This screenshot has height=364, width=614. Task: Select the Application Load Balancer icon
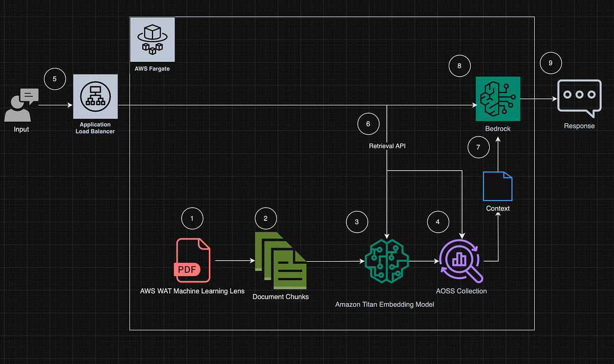click(x=95, y=97)
